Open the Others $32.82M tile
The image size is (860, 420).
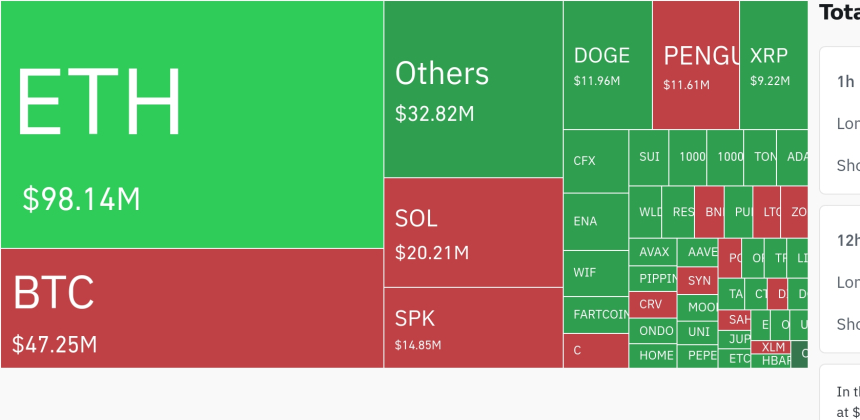click(473, 89)
